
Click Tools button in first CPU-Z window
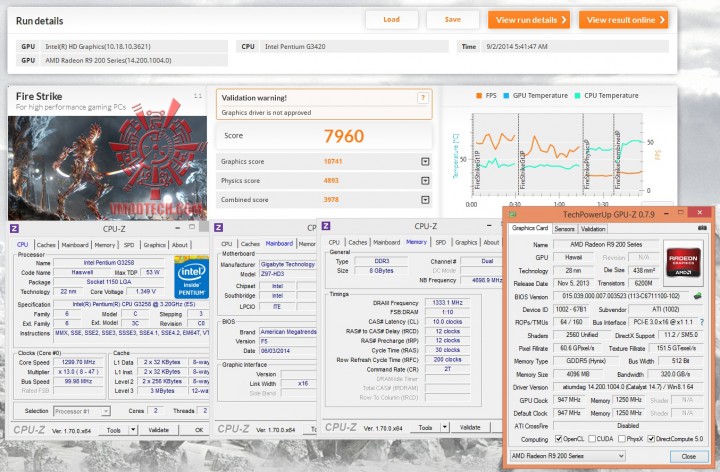click(x=113, y=430)
